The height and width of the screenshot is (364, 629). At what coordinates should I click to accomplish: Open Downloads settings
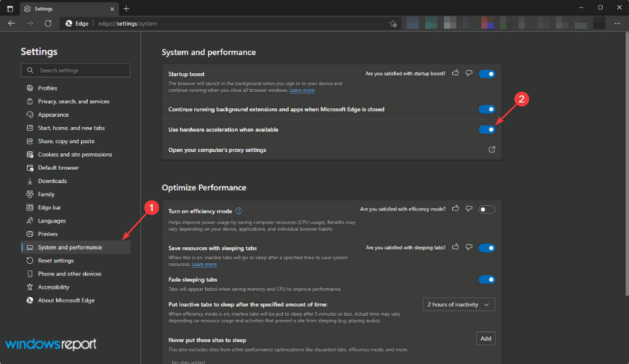click(x=75, y=181)
